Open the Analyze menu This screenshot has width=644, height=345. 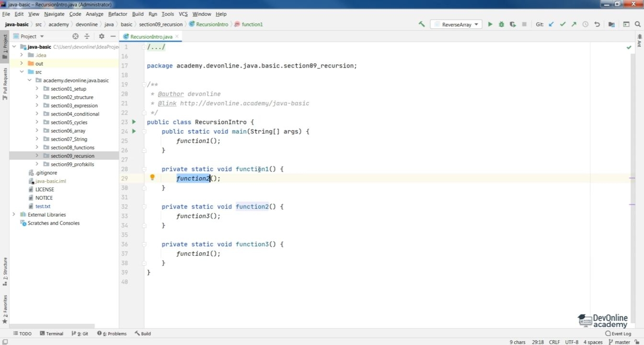94,14
